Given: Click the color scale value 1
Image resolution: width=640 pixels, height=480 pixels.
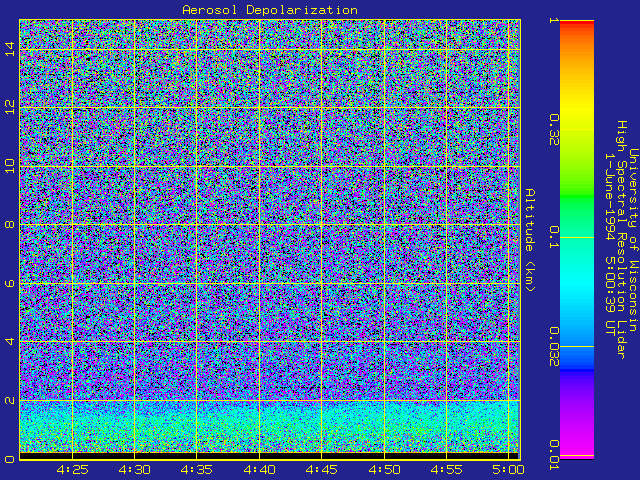Looking at the screenshot, I should 553,20.
